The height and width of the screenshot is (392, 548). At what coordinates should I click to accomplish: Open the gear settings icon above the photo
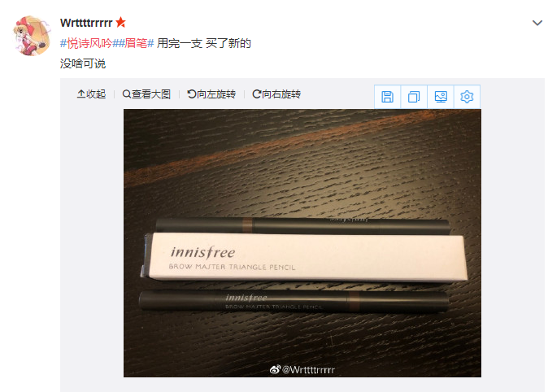467,97
